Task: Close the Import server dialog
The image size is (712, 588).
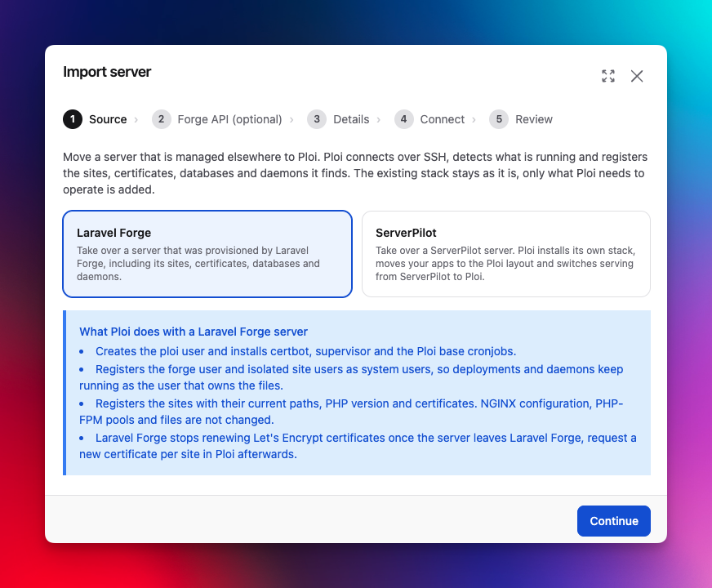Action: coord(637,76)
